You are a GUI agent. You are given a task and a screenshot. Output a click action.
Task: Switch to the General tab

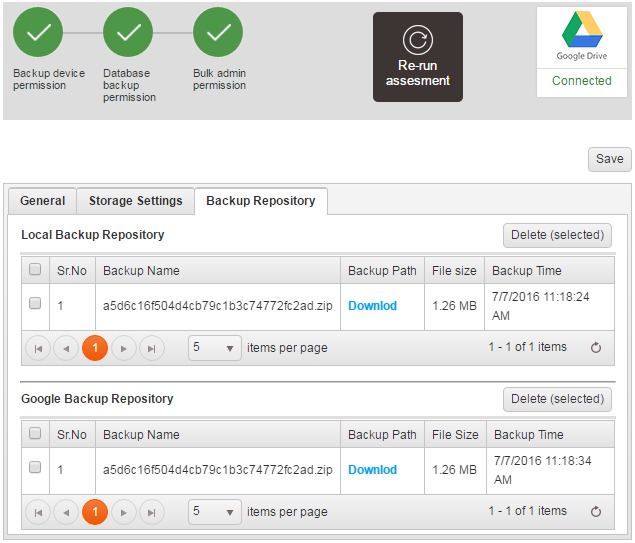(x=43, y=201)
